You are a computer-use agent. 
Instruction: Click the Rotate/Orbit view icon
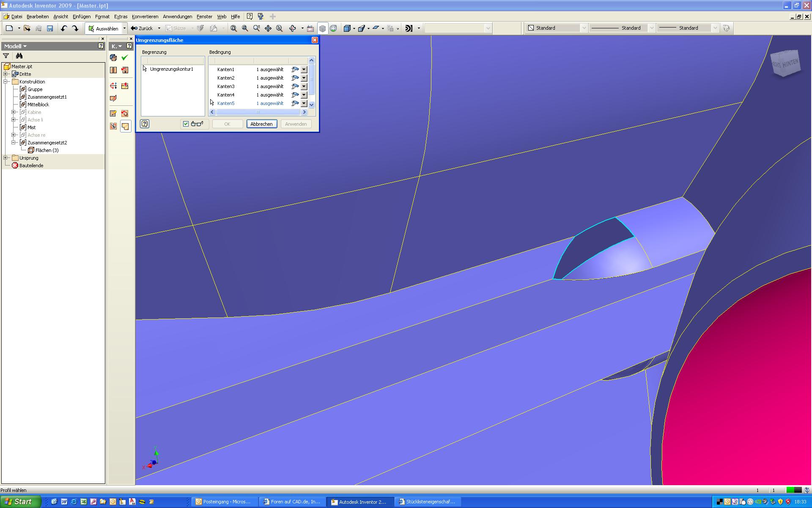pos(292,28)
